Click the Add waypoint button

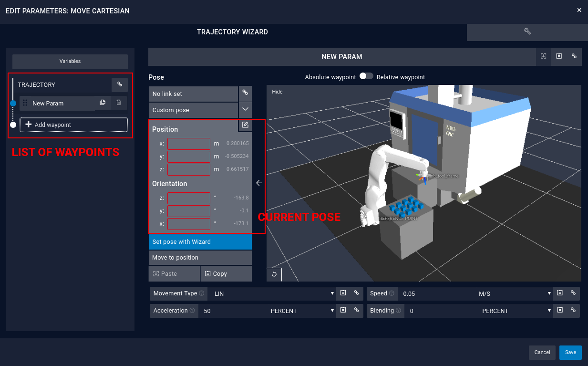73,125
